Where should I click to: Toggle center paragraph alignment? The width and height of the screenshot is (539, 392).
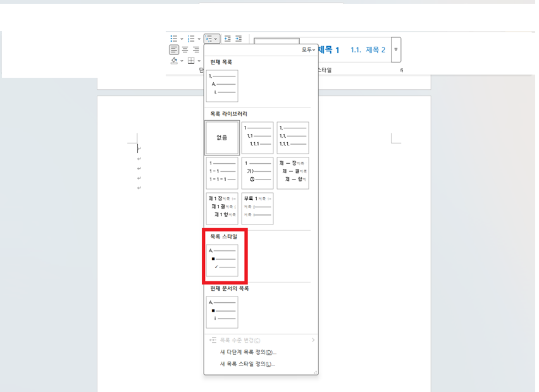pyautogui.click(x=185, y=49)
